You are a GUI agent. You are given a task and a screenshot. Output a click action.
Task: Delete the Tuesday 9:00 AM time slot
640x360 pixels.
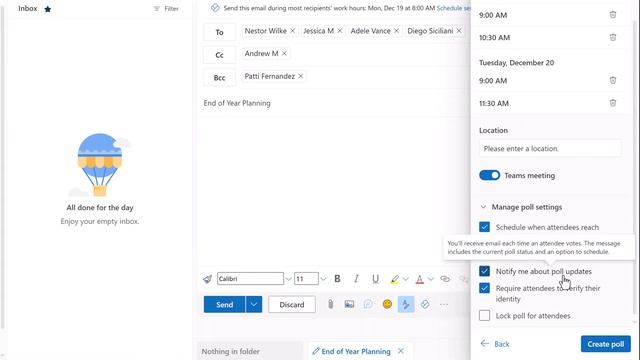613,80
